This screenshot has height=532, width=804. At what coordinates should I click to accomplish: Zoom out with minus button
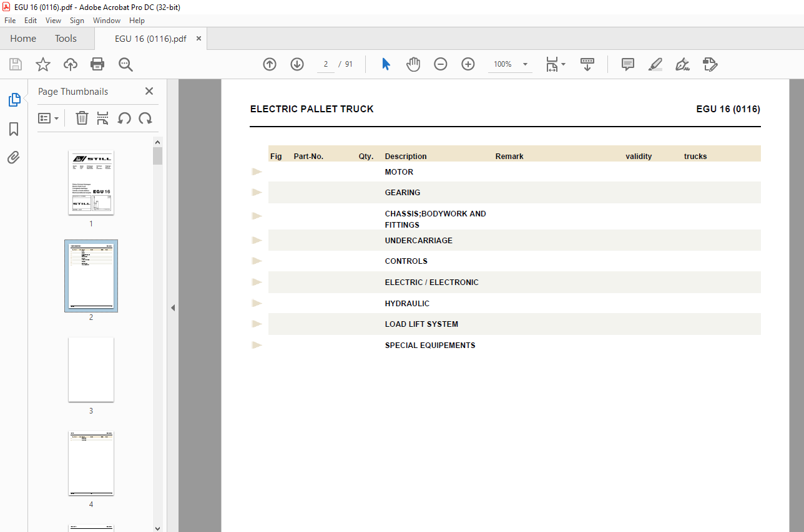pyautogui.click(x=441, y=64)
